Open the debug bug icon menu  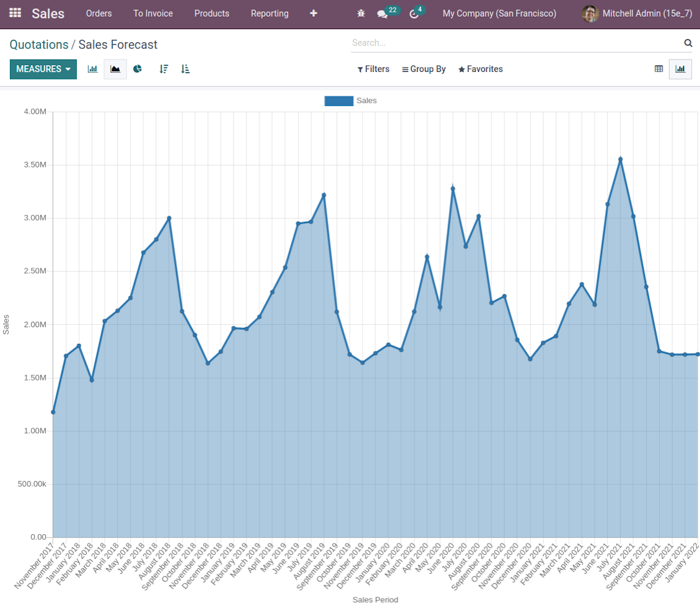click(361, 14)
